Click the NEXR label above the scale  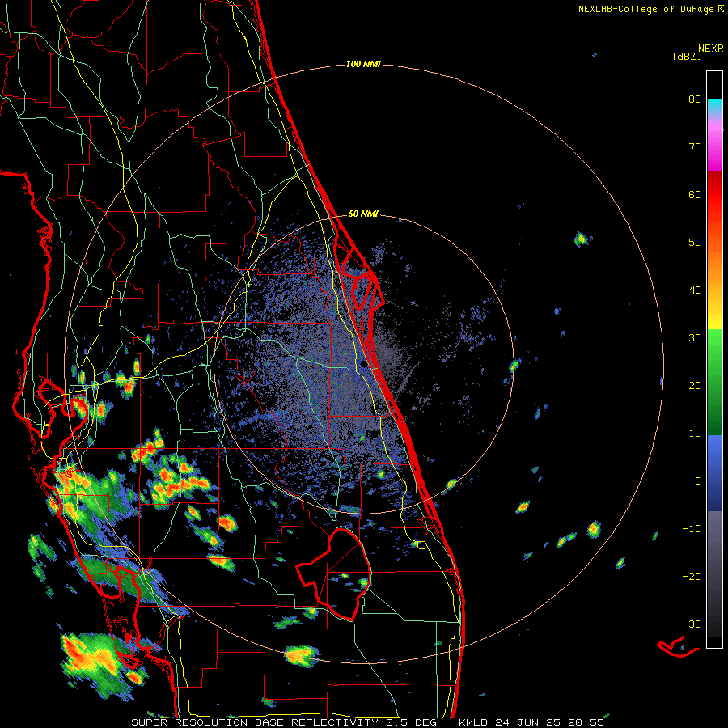pos(710,49)
